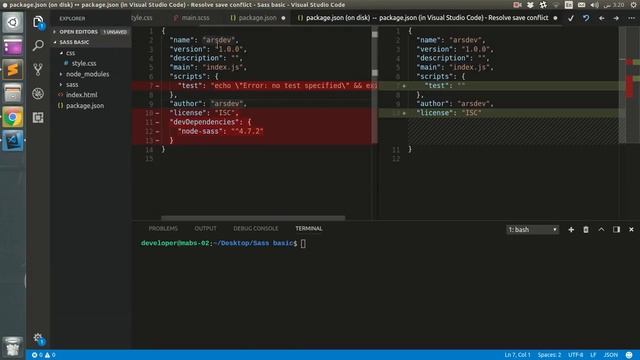The height and width of the screenshot is (360, 640).
Task: Launch Sublime Text from the dock
Action: coord(13,69)
